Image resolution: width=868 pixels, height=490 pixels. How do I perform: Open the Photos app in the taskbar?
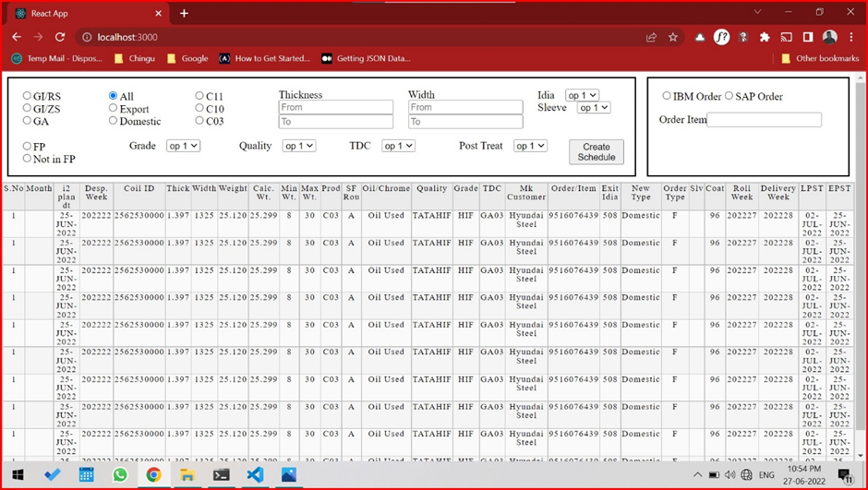point(288,474)
